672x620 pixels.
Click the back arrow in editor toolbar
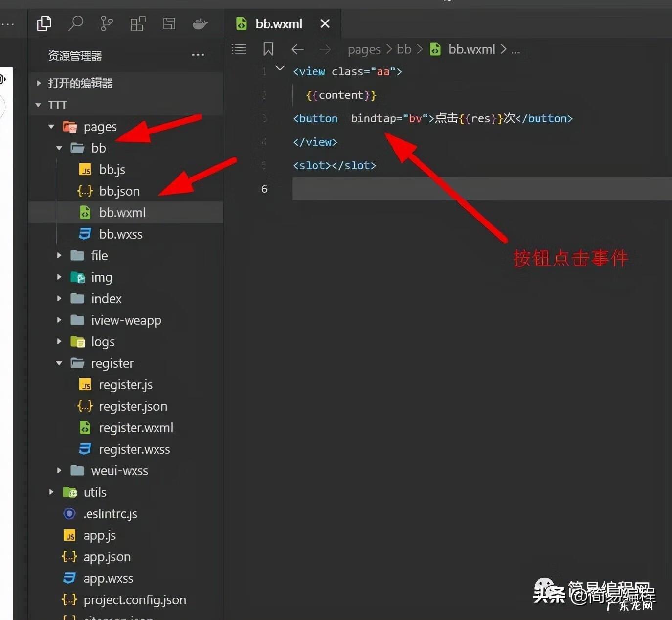tap(297, 49)
